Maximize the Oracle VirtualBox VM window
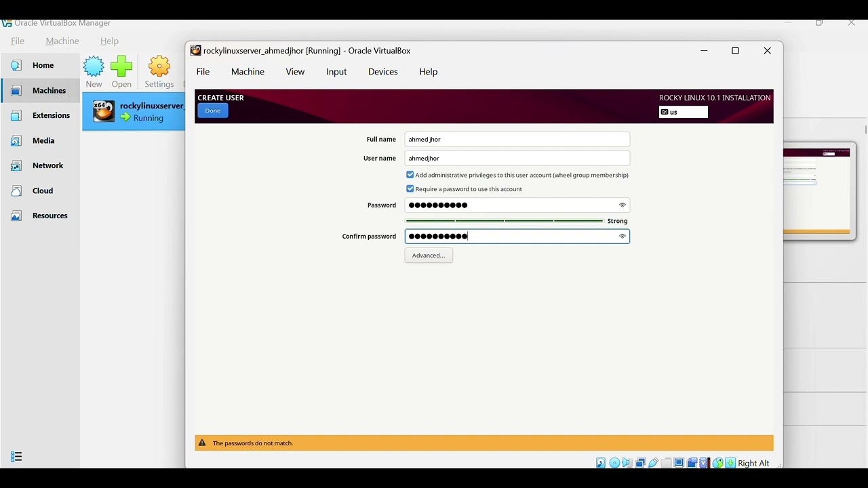Image resolution: width=868 pixels, height=488 pixels. click(x=735, y=51)
